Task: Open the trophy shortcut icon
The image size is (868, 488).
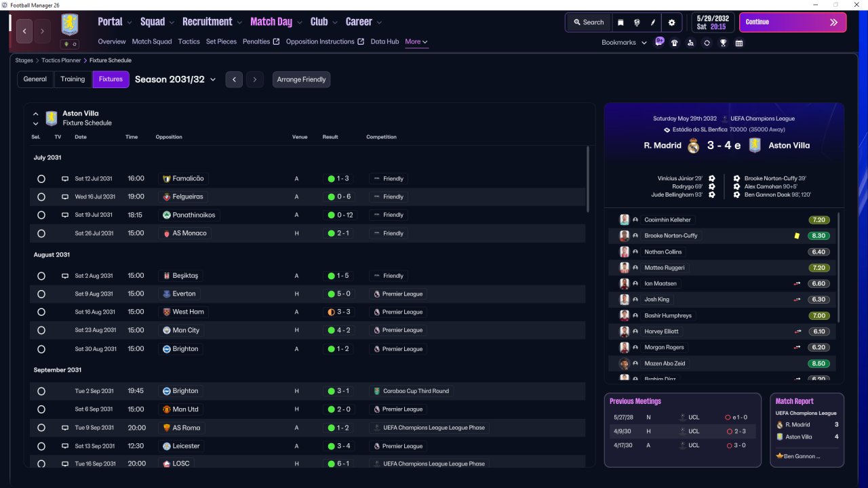Action: tap(723, 43)
